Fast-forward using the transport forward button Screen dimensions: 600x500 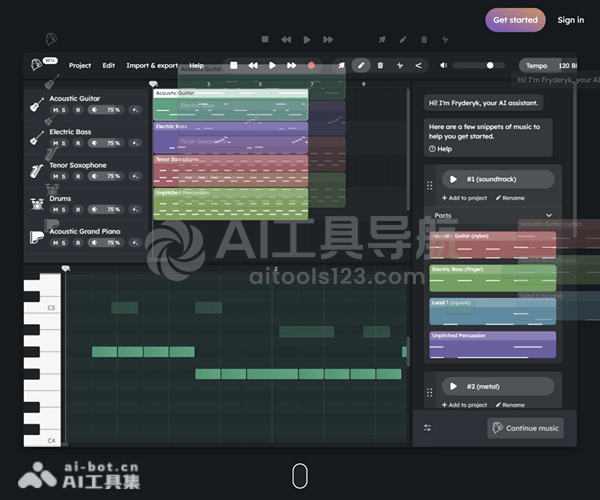[x=292, y=65]
